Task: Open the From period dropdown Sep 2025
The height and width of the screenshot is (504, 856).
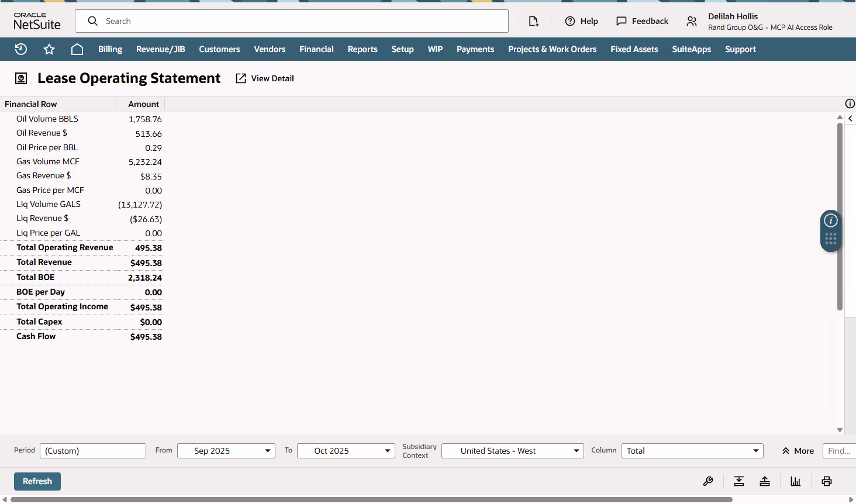Action: [x=226, y=451]
